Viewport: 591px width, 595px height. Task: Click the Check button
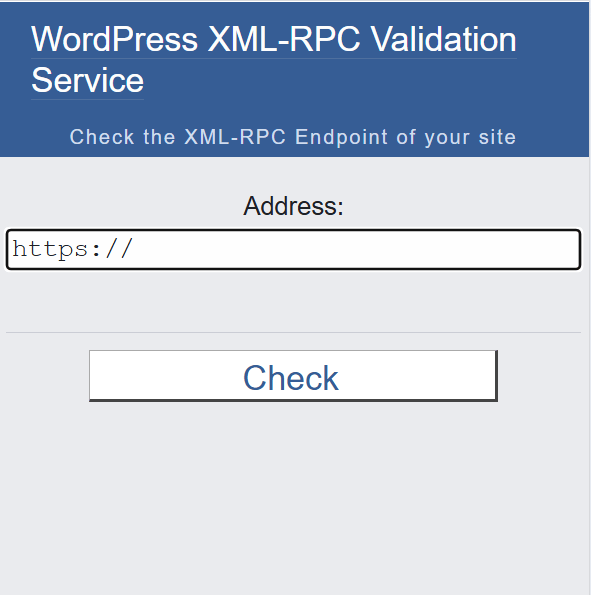coord(293,376)
